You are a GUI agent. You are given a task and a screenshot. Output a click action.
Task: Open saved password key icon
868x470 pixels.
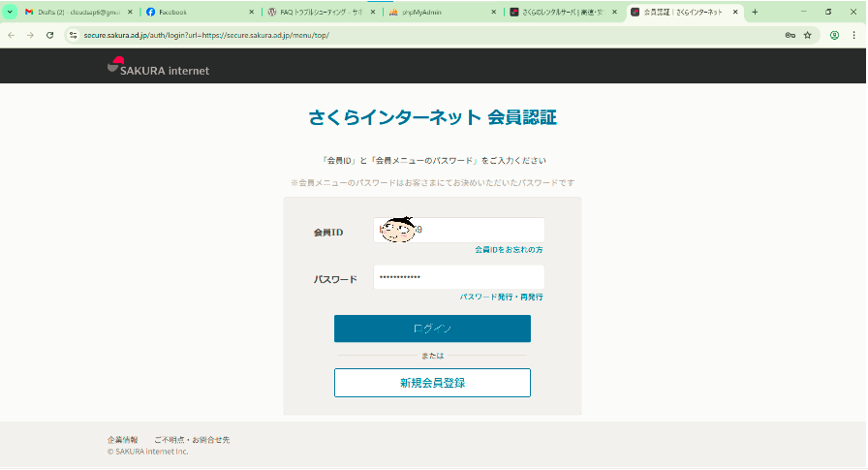tap(790, 35)
